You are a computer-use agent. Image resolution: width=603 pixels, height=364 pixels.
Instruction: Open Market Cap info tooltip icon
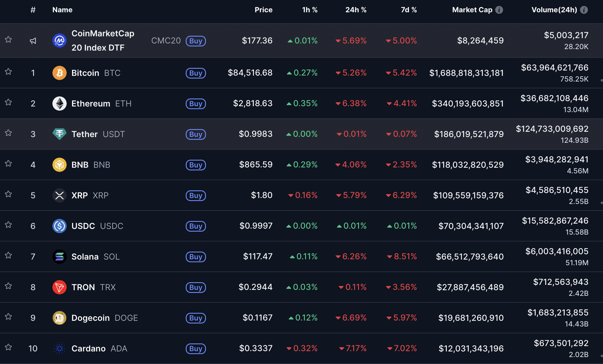coord(499,10)
